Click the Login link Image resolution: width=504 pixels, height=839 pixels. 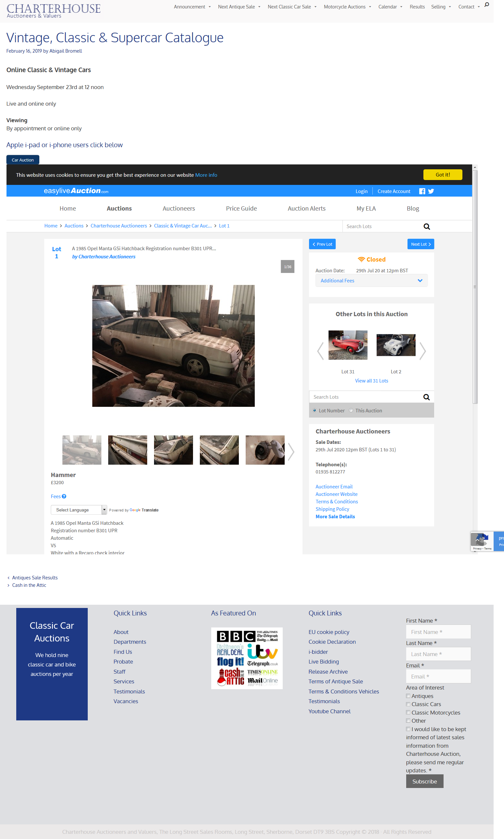(361, 191)
